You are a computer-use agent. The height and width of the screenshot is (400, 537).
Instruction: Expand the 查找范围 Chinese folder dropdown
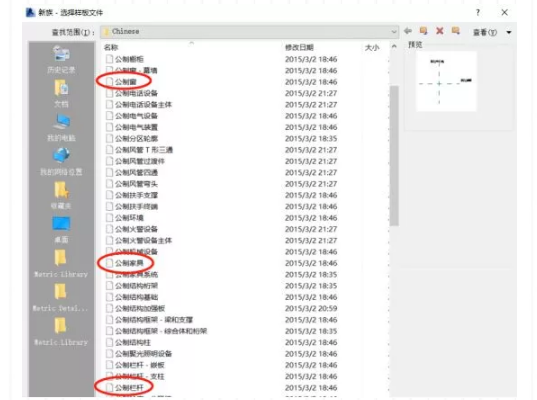394,32
